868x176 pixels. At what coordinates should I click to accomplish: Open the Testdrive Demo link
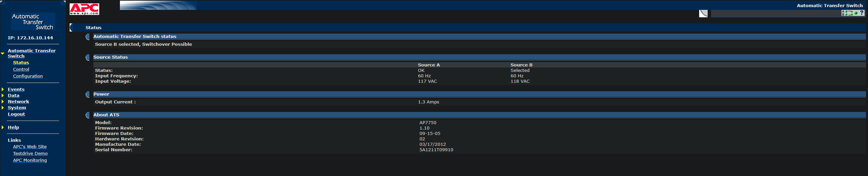[x=30, y=154]
